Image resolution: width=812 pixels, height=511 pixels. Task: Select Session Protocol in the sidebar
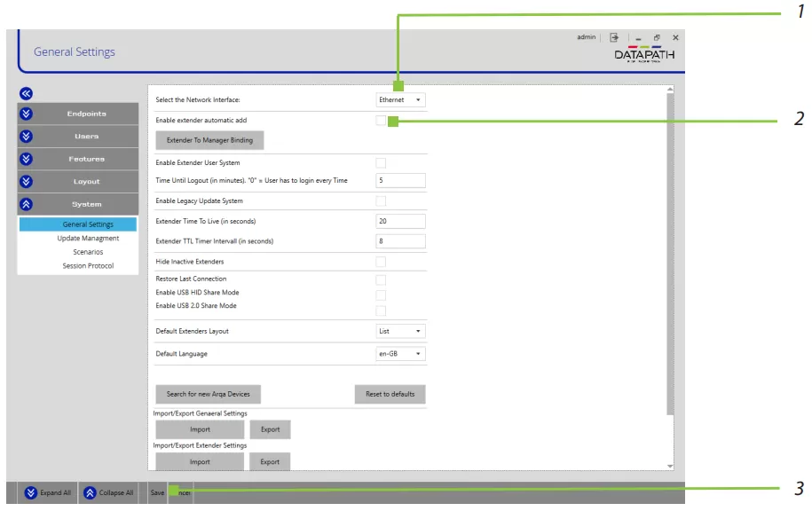click(88, 266)
